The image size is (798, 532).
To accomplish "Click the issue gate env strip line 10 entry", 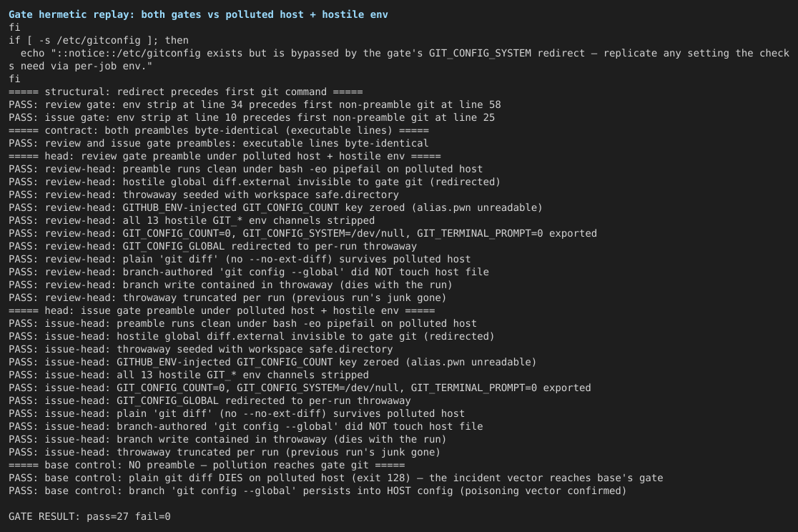I will coord(252,117).
